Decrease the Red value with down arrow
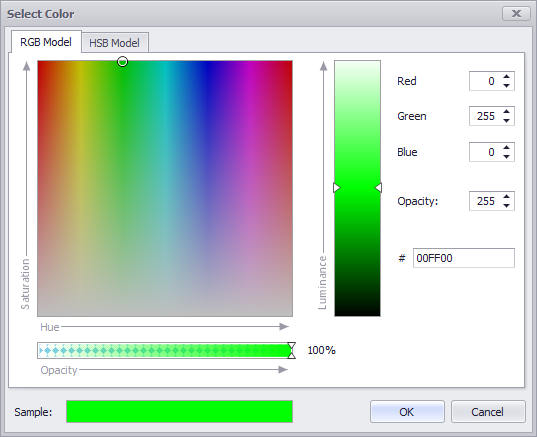Screen dimensions: 537x437 tap(507, 86)
